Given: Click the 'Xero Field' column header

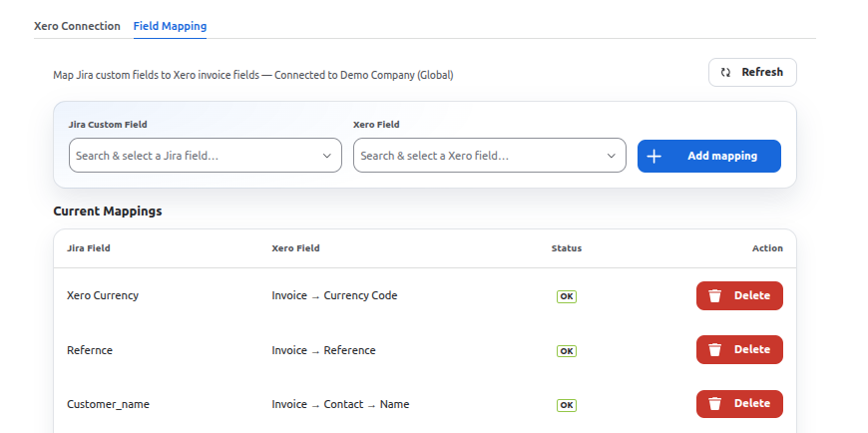Looking at the screenshot, I should click(x=295, y=248).
